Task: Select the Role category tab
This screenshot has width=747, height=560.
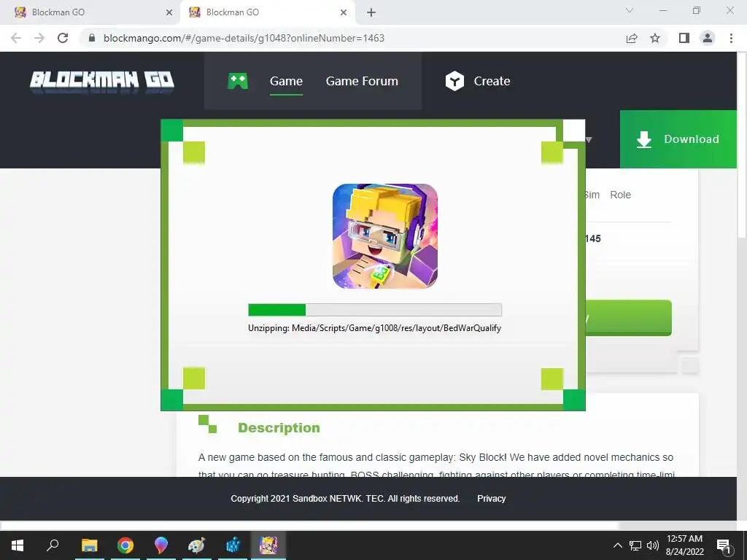Action: (x=620, y=195)
